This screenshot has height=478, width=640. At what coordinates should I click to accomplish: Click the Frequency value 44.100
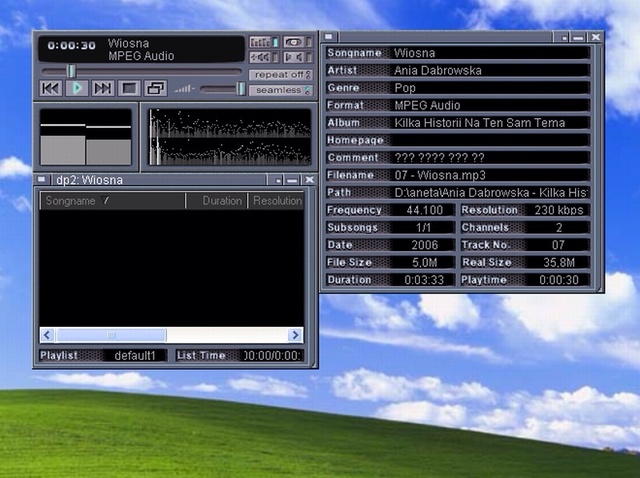pyautogui.click(x=424, y=210)
